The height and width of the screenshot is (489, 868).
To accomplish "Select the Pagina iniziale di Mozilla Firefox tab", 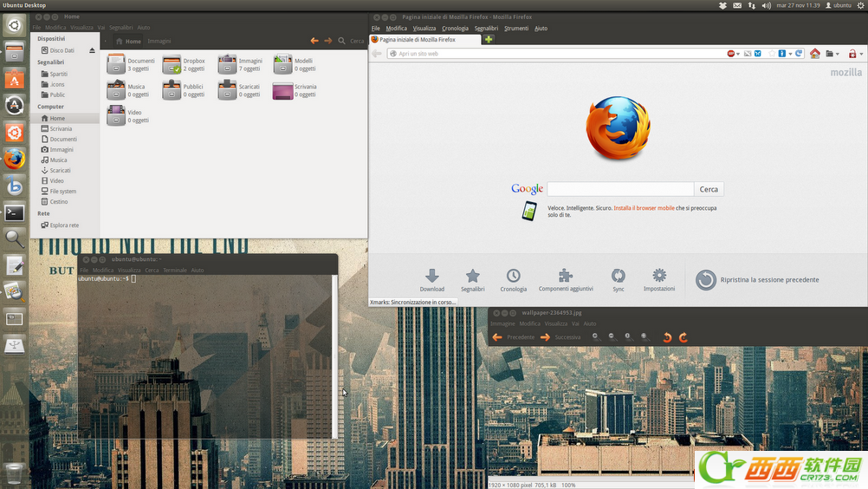I will 424,40.
